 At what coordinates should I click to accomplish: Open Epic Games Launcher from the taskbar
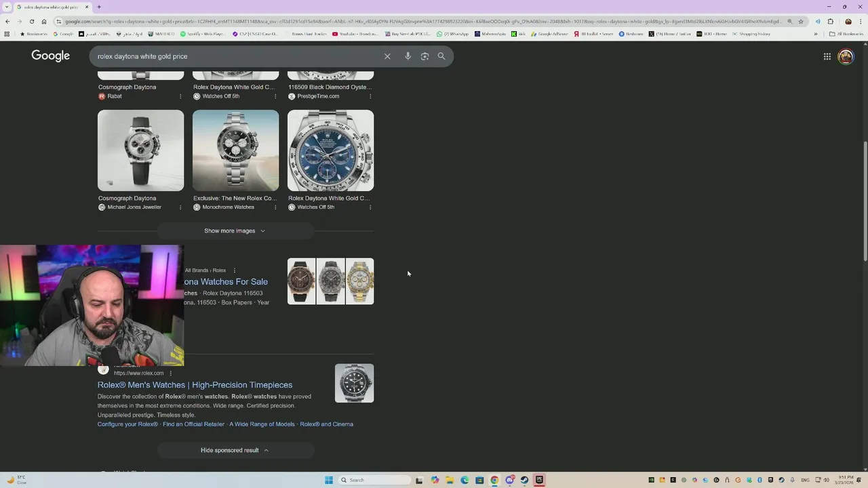click(539, 480)
